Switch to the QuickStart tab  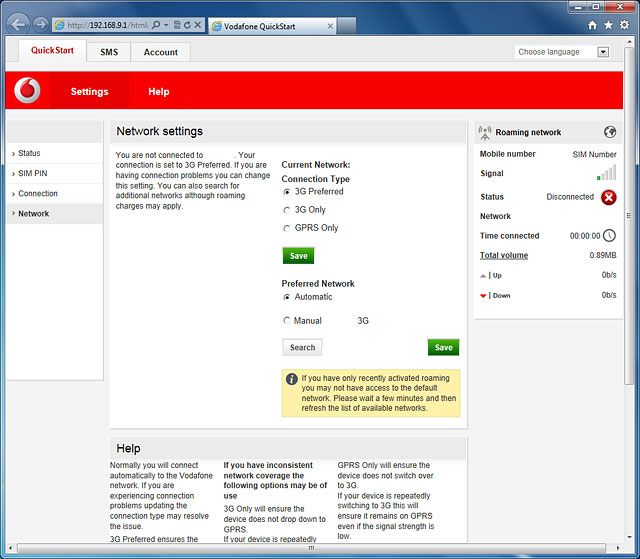point(52,50)
